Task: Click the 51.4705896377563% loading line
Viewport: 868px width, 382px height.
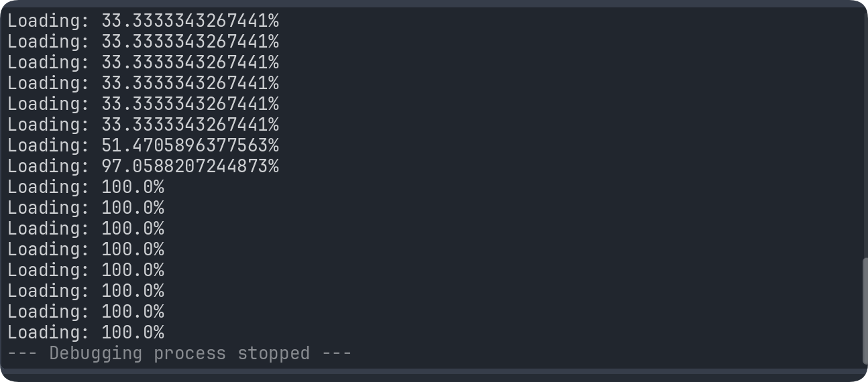Action: [143, 145]
